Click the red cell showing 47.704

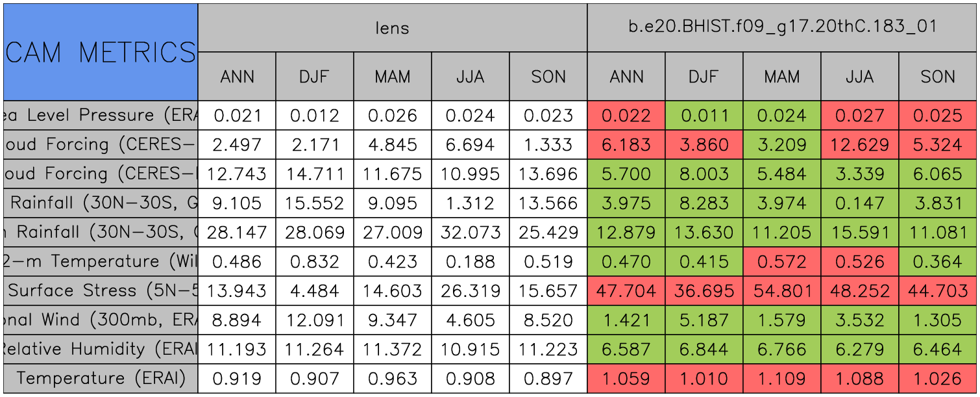(626, 290)
